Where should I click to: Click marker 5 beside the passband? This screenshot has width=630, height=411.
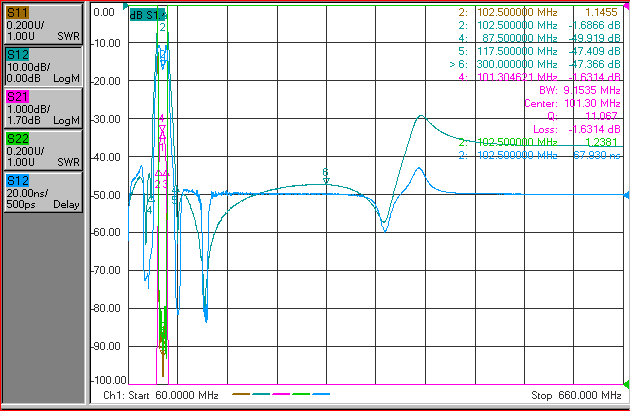click(x=174, y=199)
